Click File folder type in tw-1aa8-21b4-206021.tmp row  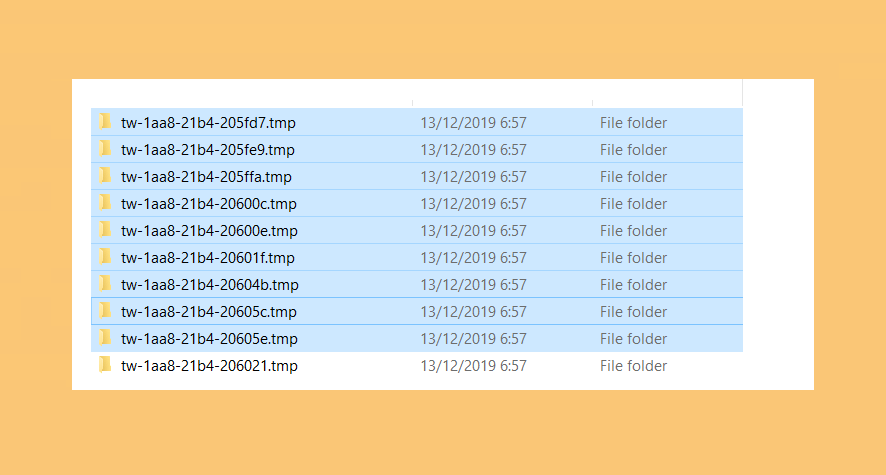[x=633, y=366]
